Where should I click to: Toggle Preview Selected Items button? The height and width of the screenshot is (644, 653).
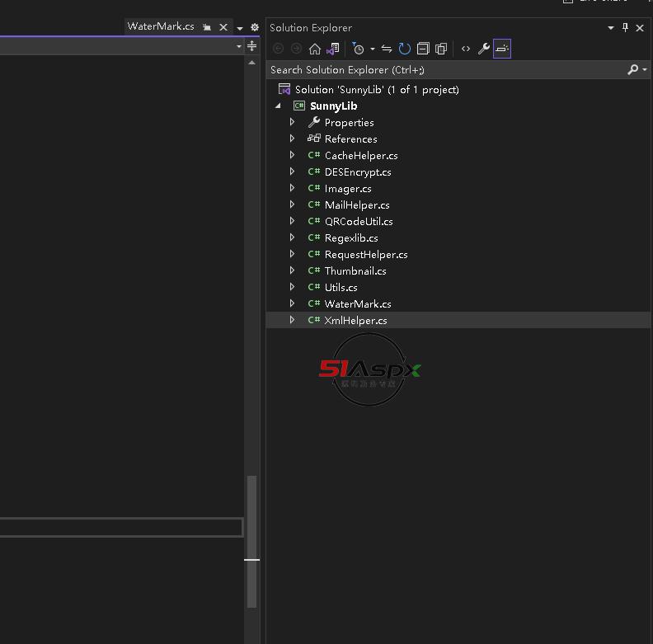[502, 49]
